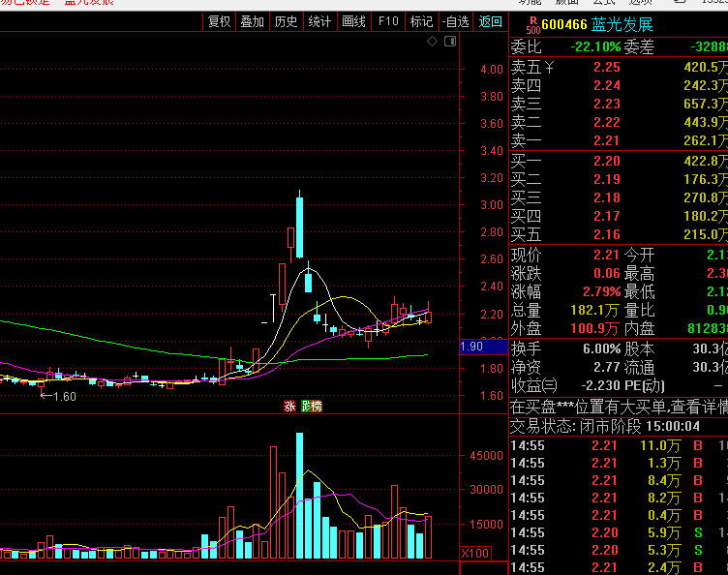728x575 pixels.
Task: Open the 叠加 overlay menu
Action: coord(252,21)
